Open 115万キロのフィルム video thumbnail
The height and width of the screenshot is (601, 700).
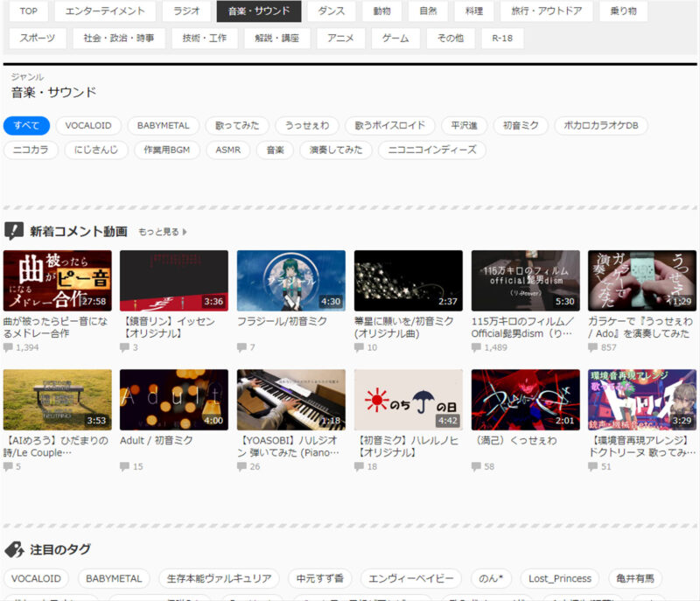[526, 281]
